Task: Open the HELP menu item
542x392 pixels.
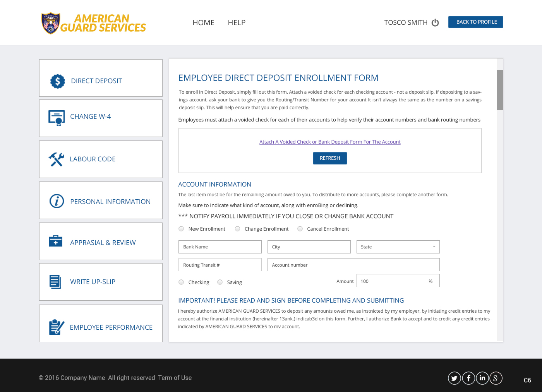Action: pos(237,22)
